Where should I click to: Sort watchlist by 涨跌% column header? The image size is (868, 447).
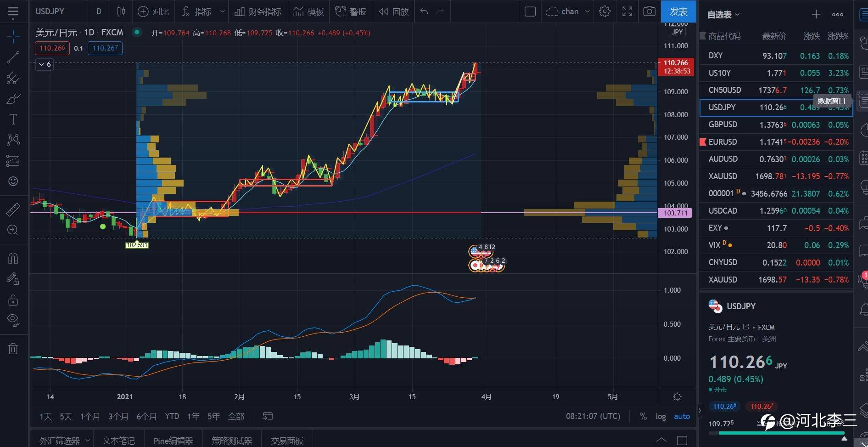click(838, 36)
